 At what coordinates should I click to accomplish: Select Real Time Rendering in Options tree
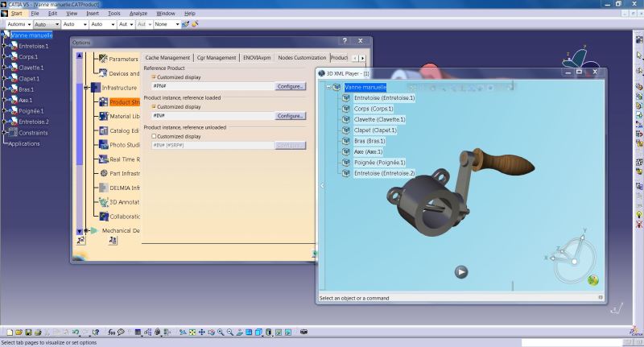pos(125,159)
